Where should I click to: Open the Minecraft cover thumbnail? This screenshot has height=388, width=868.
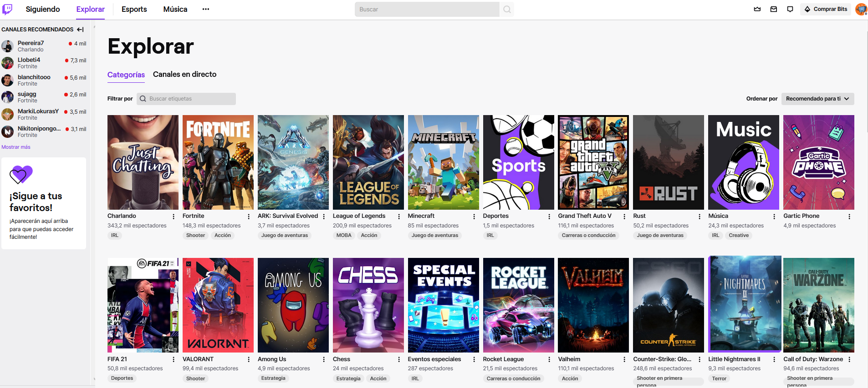pyautogui.click(x=444, y=162)
